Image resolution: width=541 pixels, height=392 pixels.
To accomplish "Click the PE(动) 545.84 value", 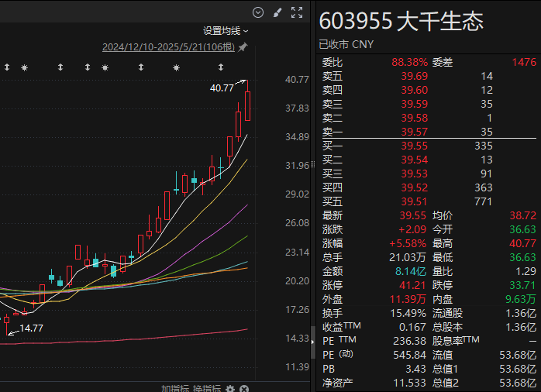I will tap(410, 355).
